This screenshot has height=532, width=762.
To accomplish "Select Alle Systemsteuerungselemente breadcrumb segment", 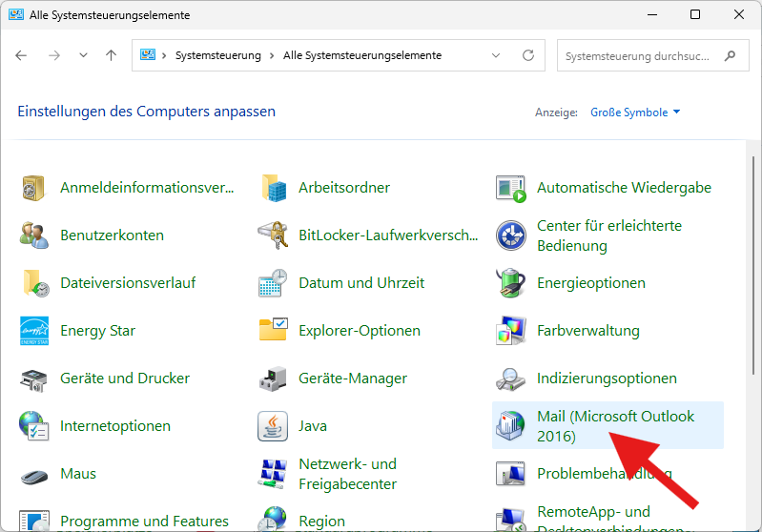I will [x=362, y=55].
